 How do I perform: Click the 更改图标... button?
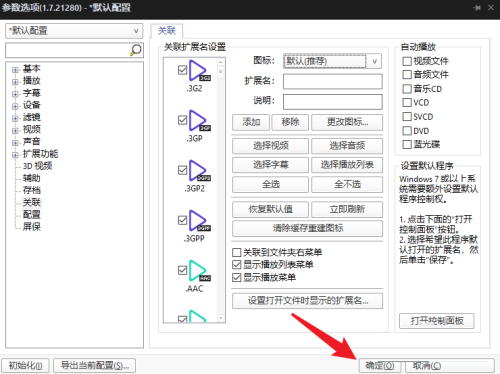tap(347, 122)
